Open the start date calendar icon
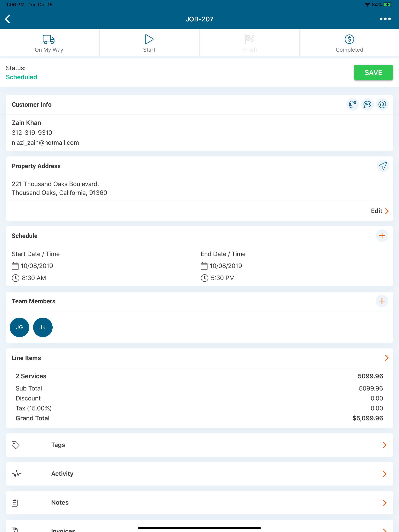 (x=15, y=266)
